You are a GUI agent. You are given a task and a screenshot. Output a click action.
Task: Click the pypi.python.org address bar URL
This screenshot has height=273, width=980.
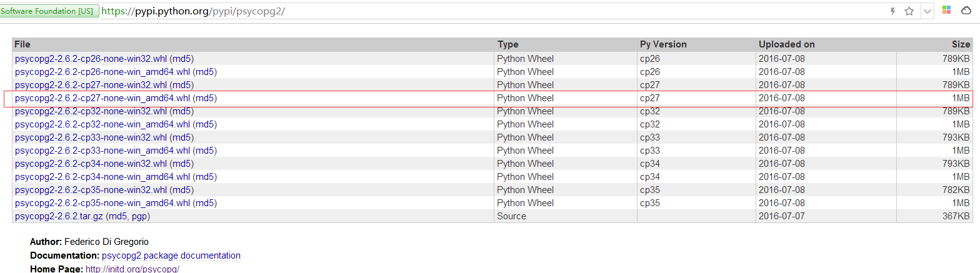(192, 11)
